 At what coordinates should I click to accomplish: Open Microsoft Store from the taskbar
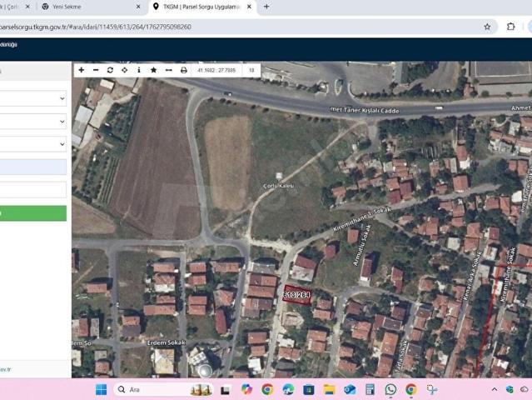coord(308,389)
